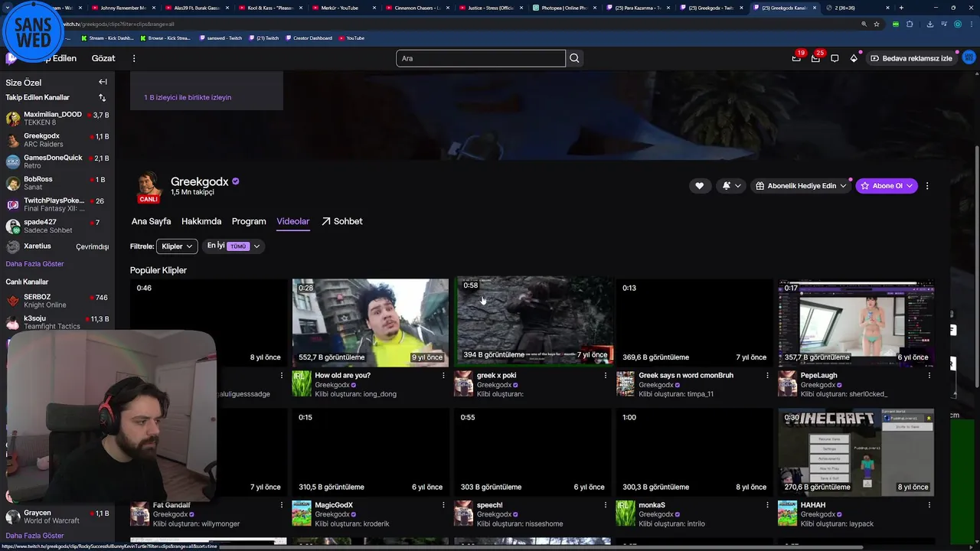Open offline Xaretius channel in sidebar
This screenshot has width=980, height=551.
[57, 246]
